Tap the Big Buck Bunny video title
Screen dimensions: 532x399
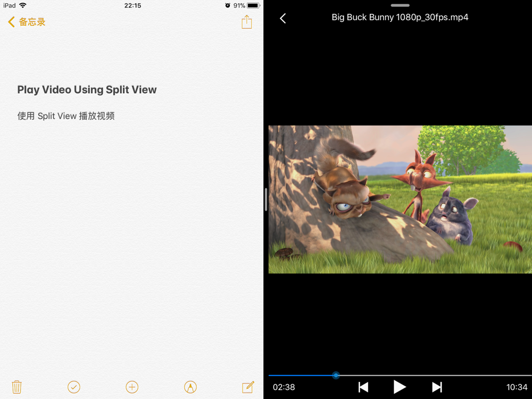(x=400, y=18)
